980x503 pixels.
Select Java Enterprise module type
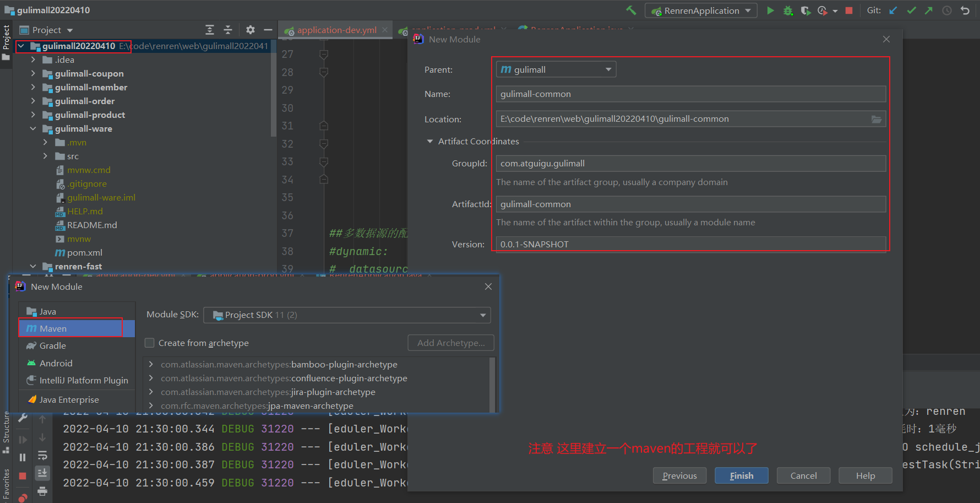tap(77, 399)
